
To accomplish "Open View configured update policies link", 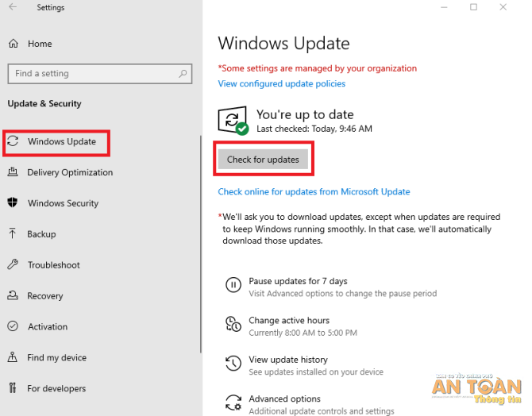I will tap(281, 83).
